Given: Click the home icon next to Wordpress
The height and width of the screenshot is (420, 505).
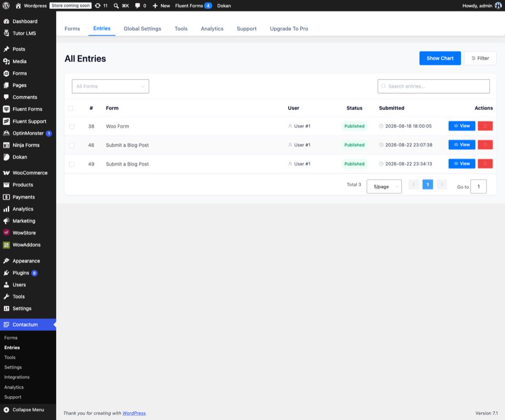Looking at the screenshot, I should point(18,5).
